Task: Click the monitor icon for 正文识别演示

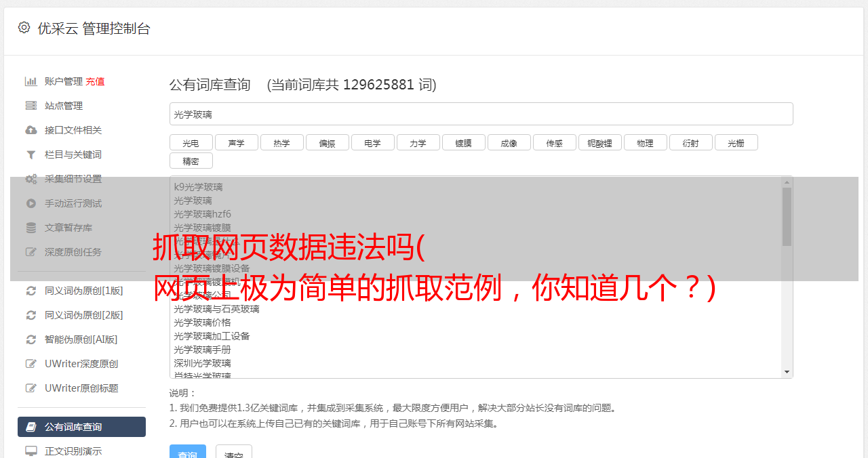Action: [31, 451]
